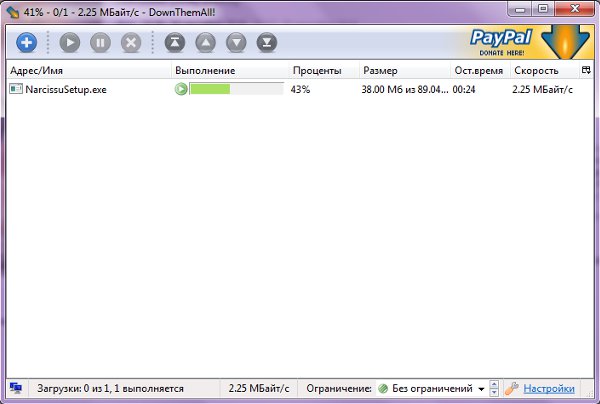Cancel the selected download
Viewport: 600px width, 404px height.
(x=130, y=43)
